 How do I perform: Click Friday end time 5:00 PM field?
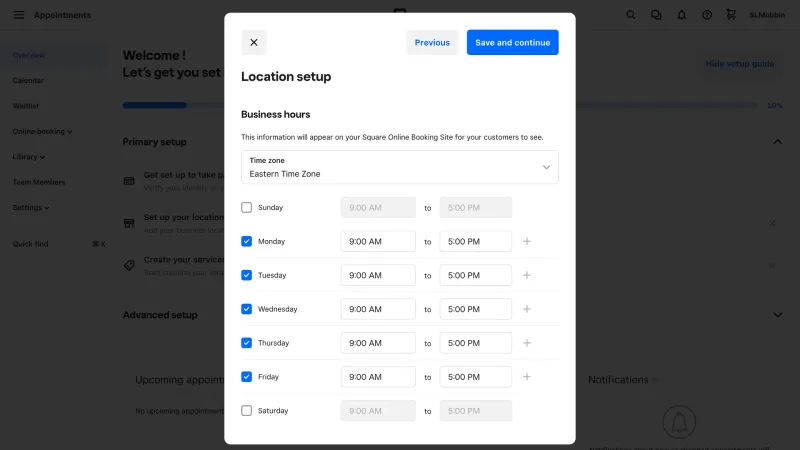(476, 377)
